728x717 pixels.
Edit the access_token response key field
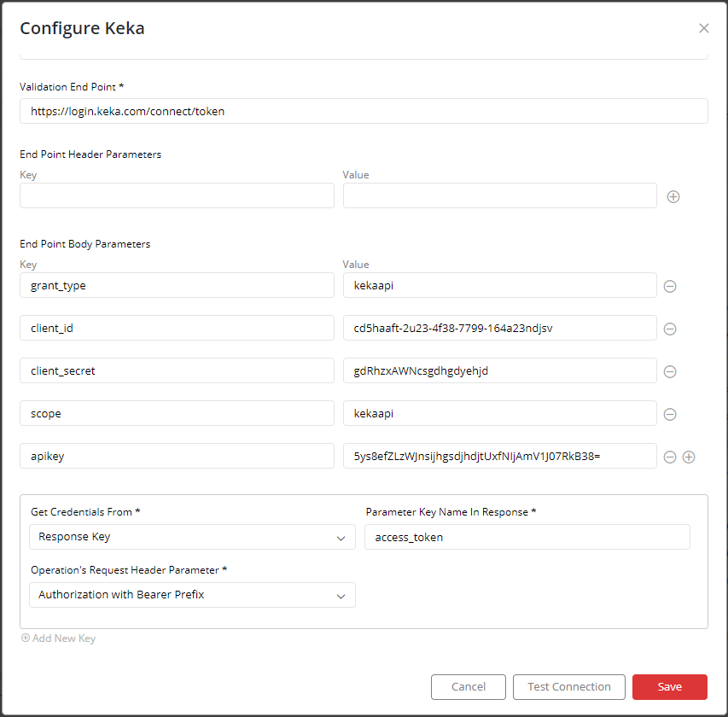527,537
